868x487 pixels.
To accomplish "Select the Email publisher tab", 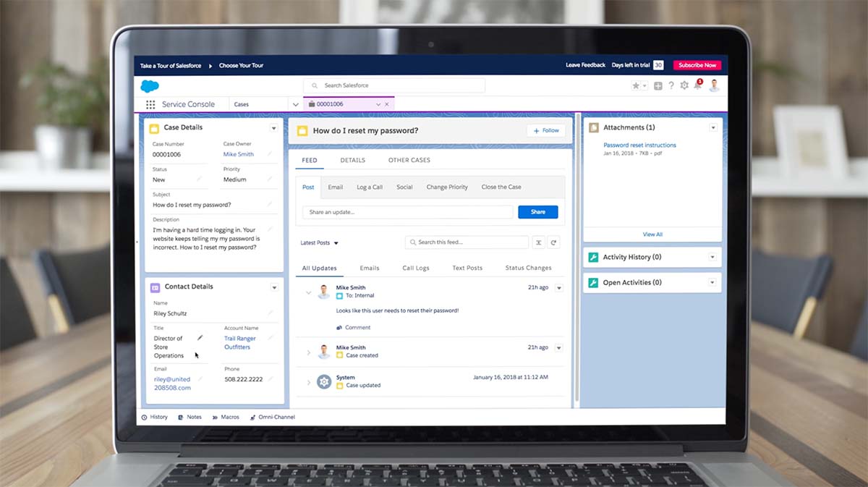I will click(336, 187).
